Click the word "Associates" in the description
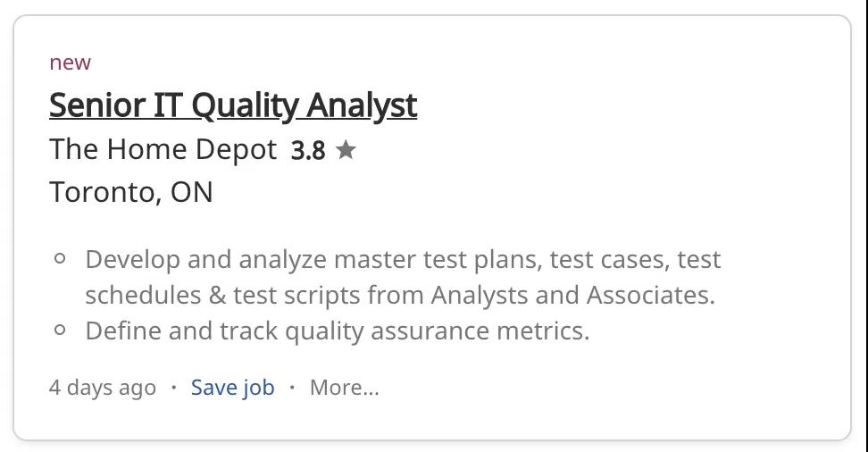 coord(651,296)
